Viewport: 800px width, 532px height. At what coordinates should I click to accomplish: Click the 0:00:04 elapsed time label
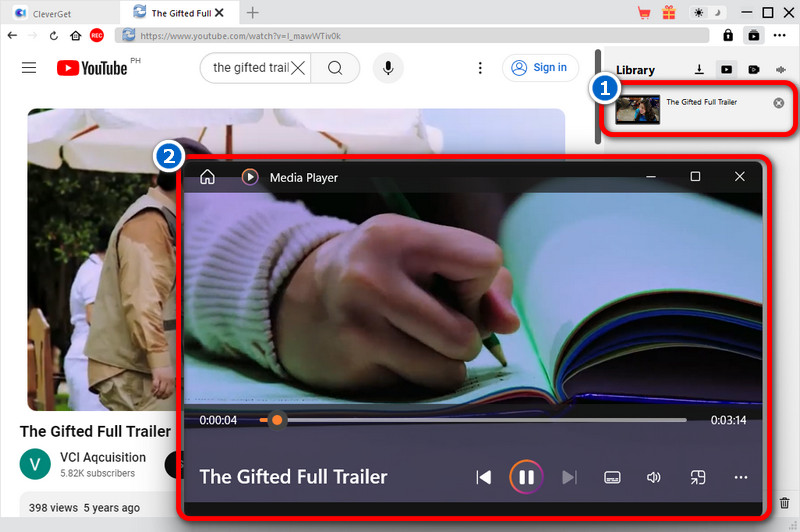(x=218, y=420)
